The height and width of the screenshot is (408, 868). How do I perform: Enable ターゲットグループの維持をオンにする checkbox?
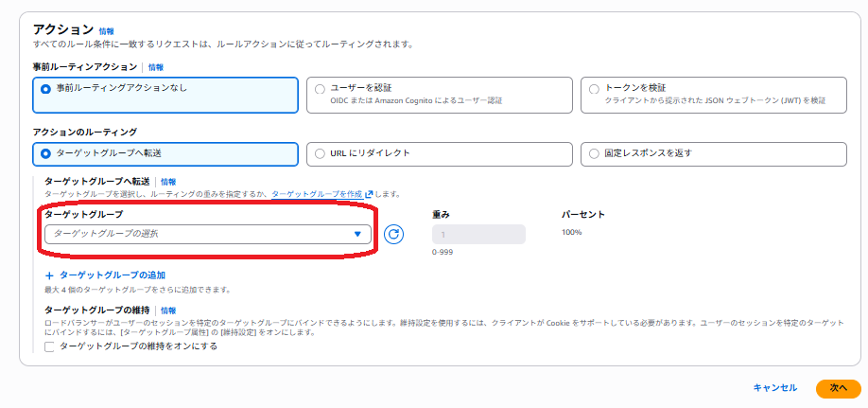49,347
